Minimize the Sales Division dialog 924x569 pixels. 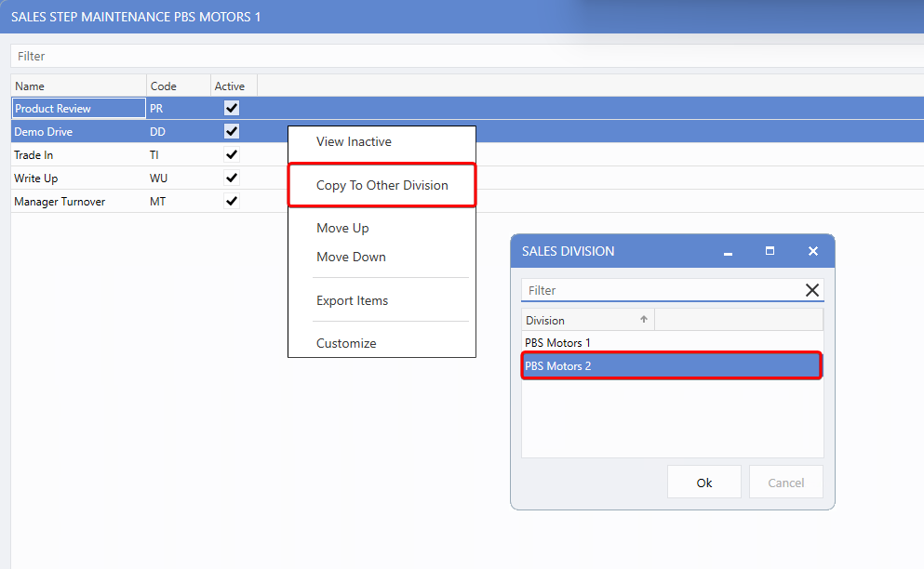[x=728, y=252]
